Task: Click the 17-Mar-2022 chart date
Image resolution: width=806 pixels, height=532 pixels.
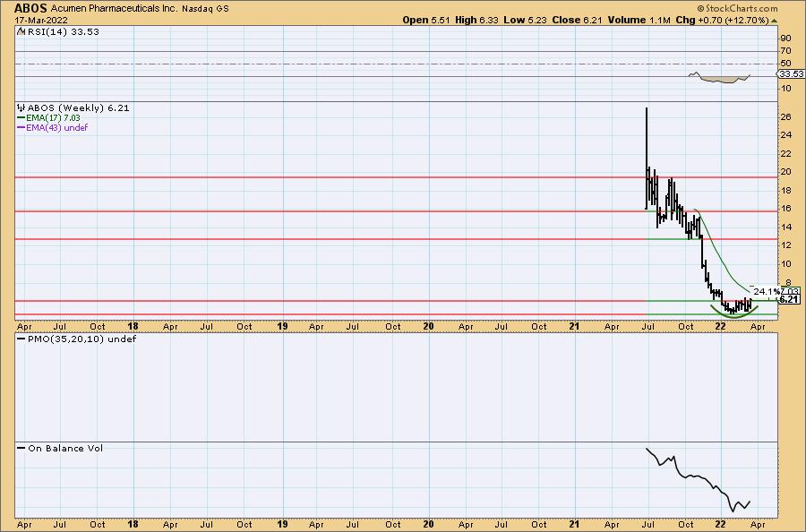Action: 41,21
